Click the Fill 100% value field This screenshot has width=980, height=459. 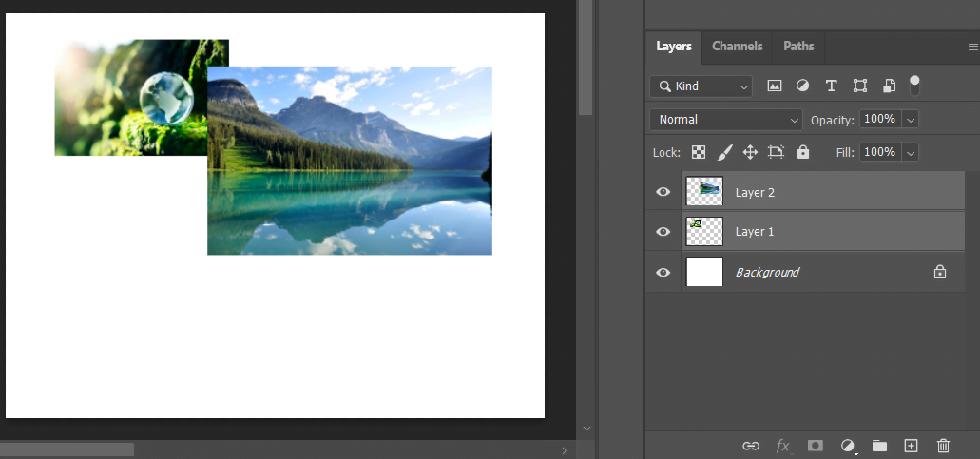(x=880, y=152)
